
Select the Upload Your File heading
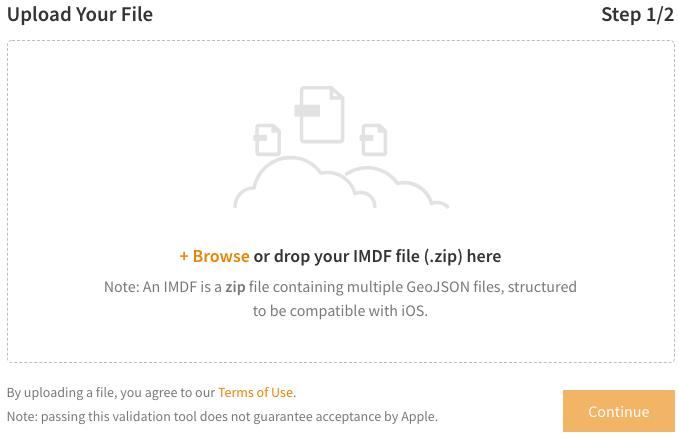(x=80, y=14)
